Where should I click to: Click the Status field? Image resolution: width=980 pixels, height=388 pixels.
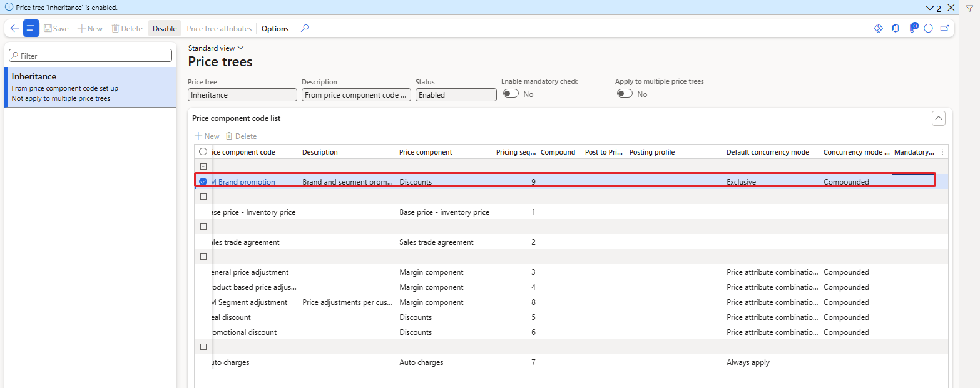[x=456, y=95]
